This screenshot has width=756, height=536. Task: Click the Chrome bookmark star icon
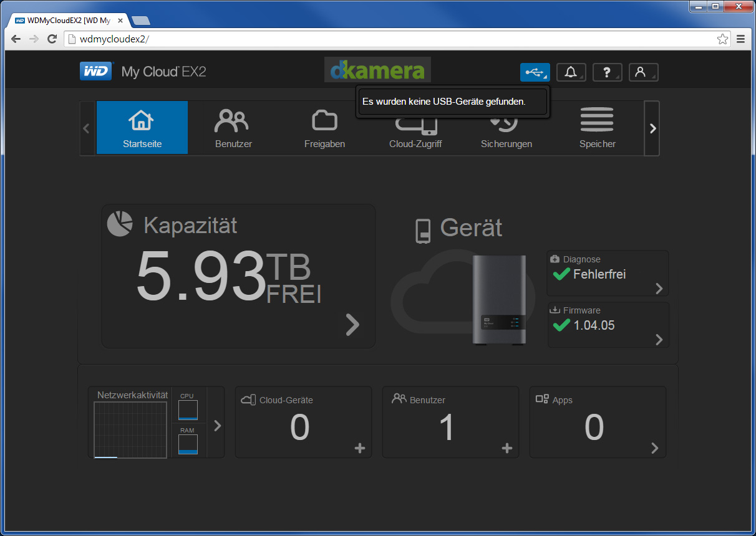pos(722,39)
